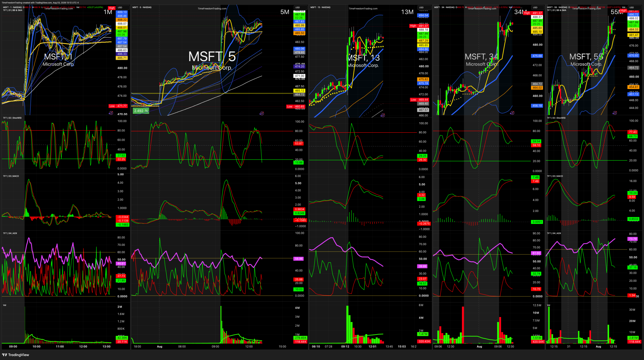644x360 pixels.
Task: Click the purple lightning icon on the 13M chart
Action: [383, 115]
